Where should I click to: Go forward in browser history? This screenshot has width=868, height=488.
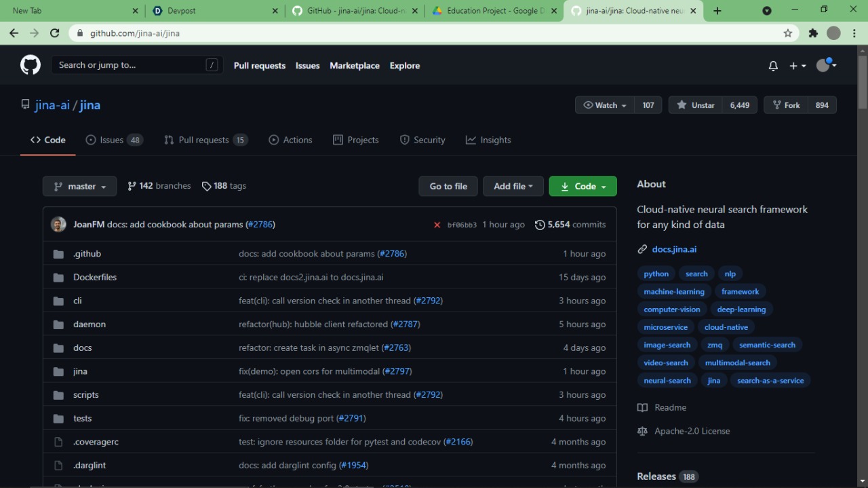34,33
